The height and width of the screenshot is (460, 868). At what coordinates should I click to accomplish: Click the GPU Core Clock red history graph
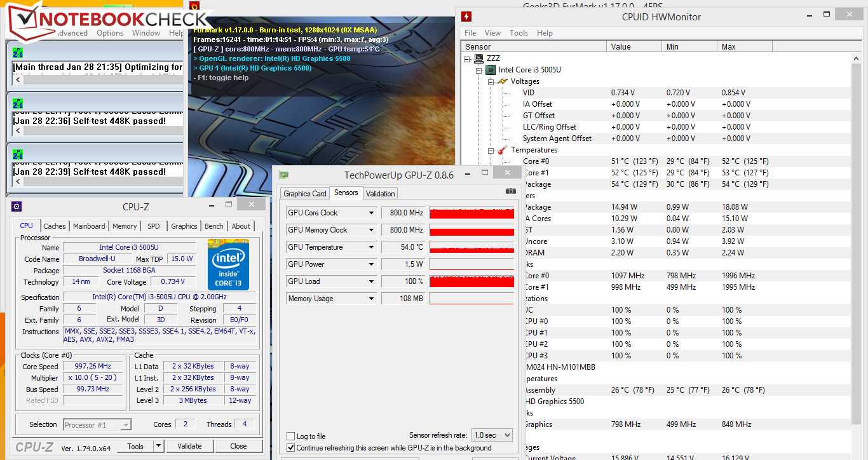pyautogui.click(x=471, y=213)
